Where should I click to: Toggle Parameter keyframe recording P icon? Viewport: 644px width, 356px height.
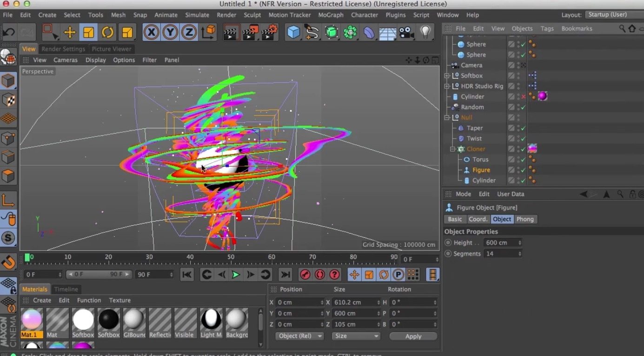pyautogui.click(x=398, y=275)
